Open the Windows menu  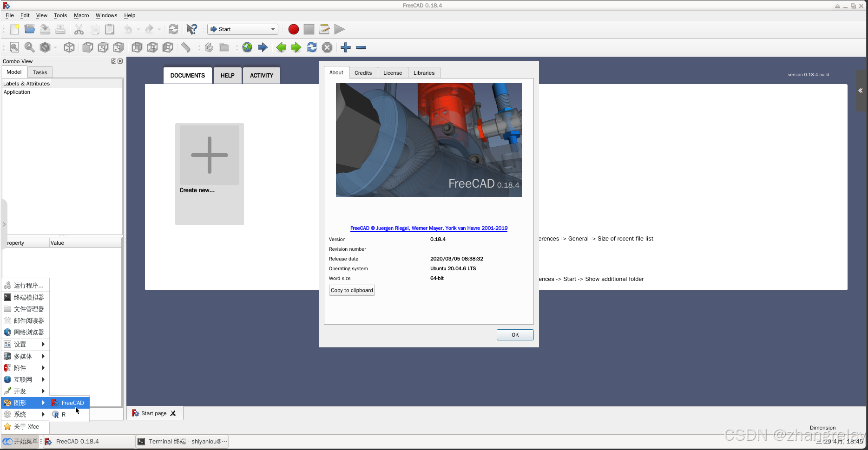(x=106, y=15)
